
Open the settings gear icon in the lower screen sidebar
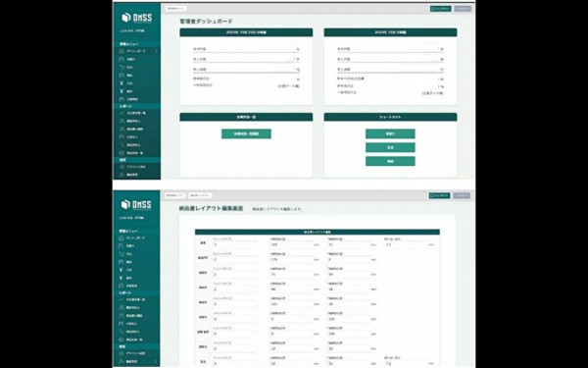[x=122, y=353]
